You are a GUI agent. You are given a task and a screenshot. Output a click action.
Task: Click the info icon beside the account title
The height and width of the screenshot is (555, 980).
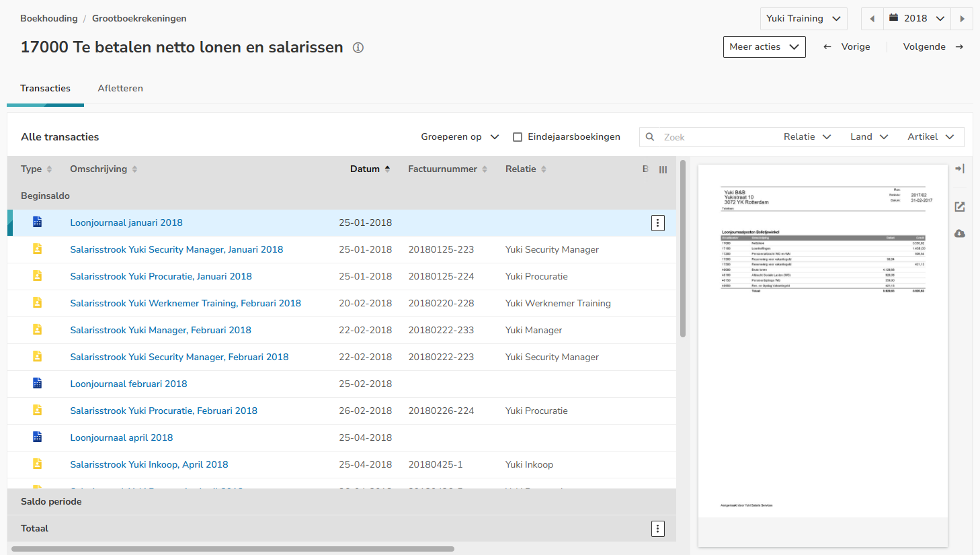click(x=358, y=48)
